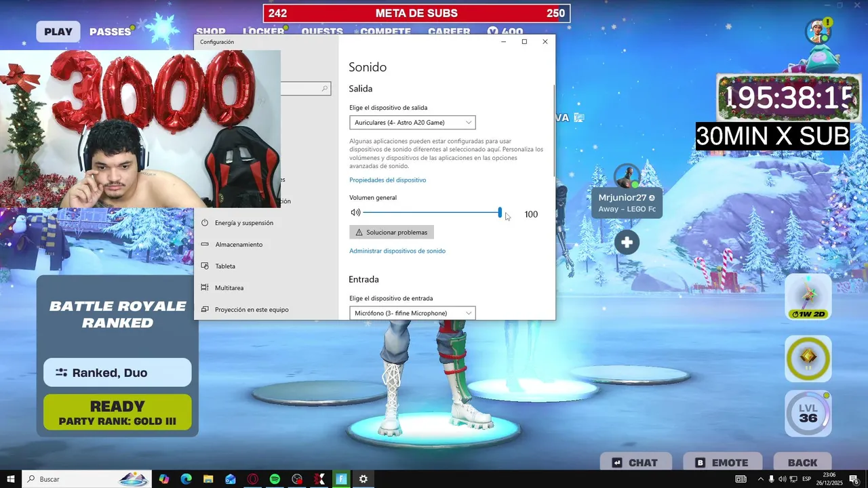Open Administrar dispositivos de sonido link
The height and width of the screenshot is (488, 868).
397,251
